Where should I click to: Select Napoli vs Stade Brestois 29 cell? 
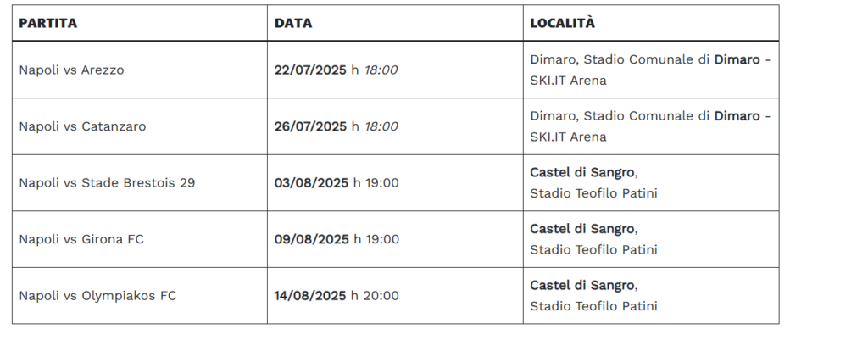tap(140, 182)
